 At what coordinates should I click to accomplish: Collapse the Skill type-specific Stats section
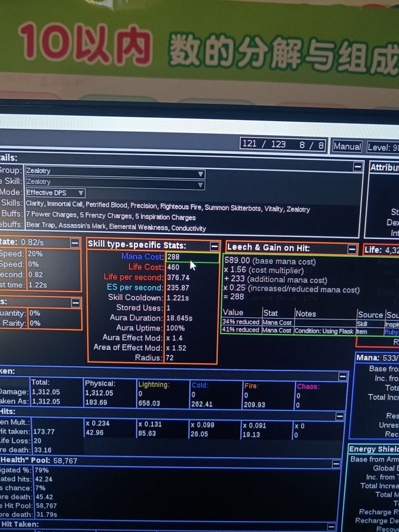pyautogui.click(x=214, y=246)
